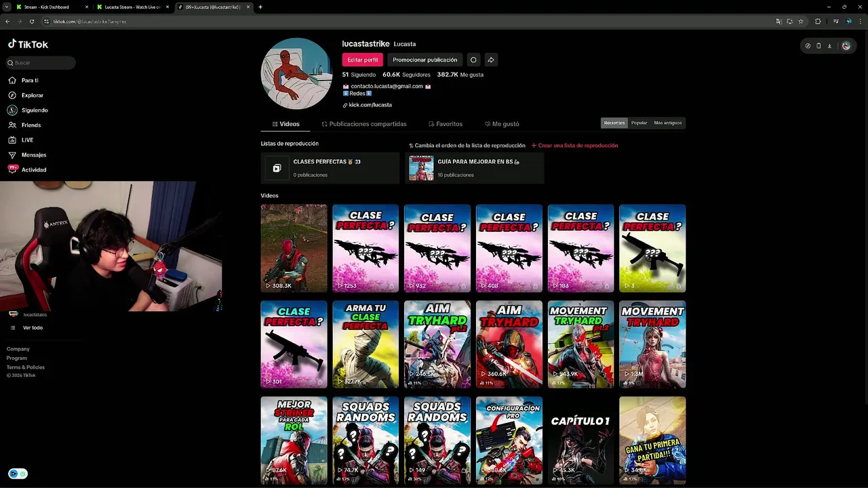Open AIM TRYHARD video with 246.5K views
This screenshot has height=488, width=868.
[x=437, y=344]
